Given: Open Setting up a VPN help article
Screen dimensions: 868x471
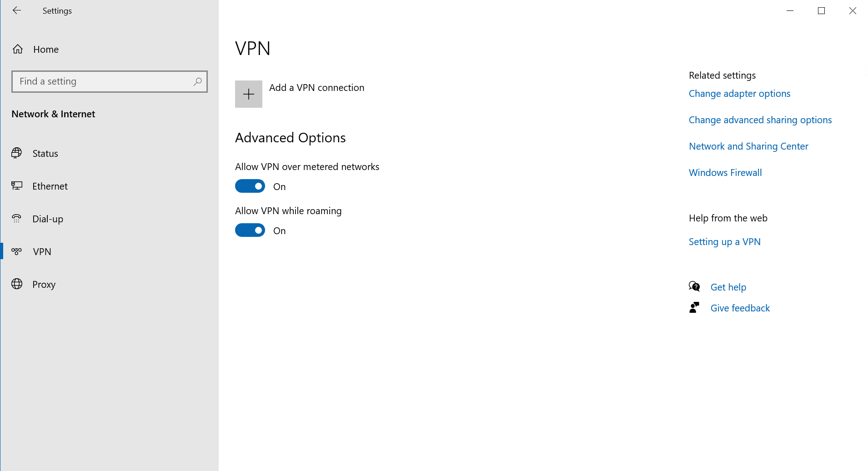Looking at the screenshot, I should [724, 241].
